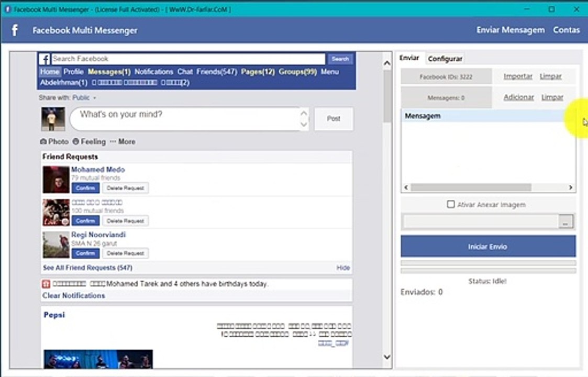Screen dimensions: 588x377
Task: Click the Facebook icon beside search box
Action: 45,59
